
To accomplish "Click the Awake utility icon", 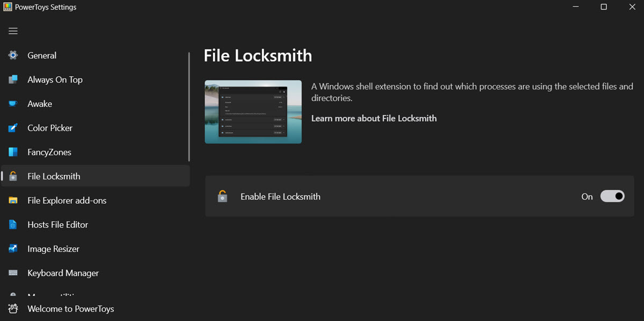I will click(x=13, y=103).
